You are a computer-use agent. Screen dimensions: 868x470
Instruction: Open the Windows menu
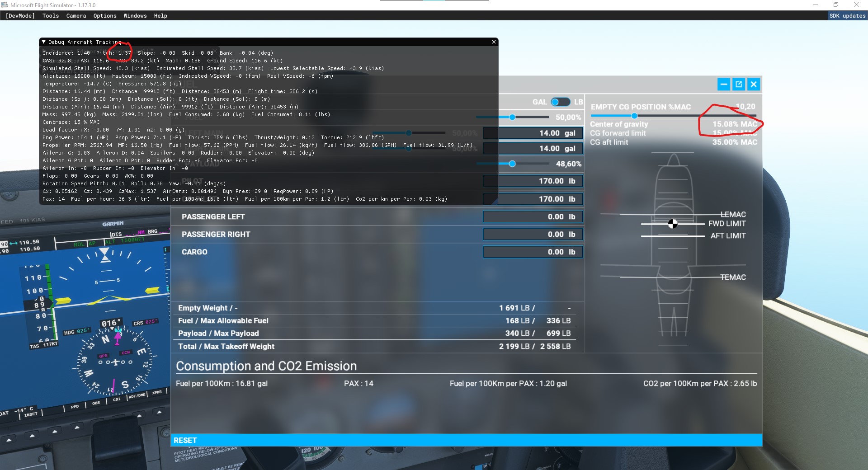click(135, 16)
